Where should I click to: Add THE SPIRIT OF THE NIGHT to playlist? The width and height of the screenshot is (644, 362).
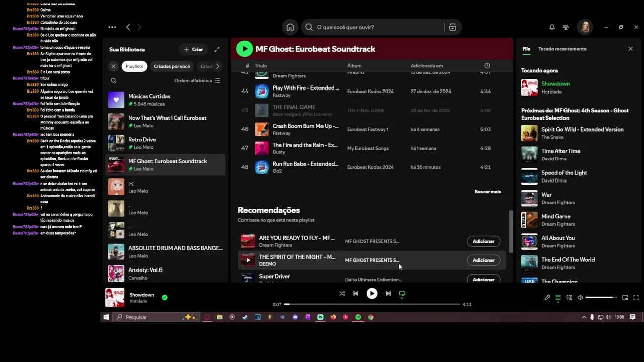click(484, 260)
